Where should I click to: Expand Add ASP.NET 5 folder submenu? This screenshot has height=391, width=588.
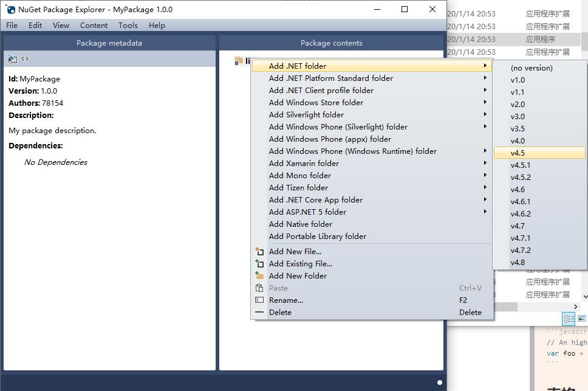[372, 212]
